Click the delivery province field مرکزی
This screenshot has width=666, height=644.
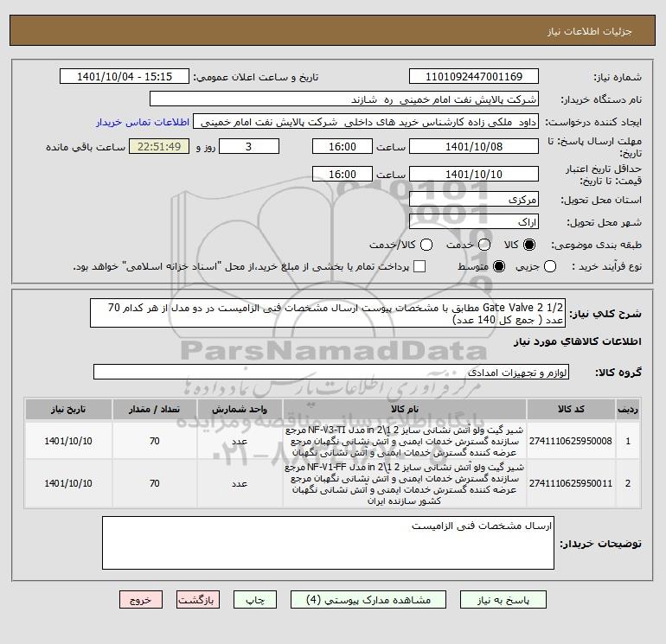474,199
